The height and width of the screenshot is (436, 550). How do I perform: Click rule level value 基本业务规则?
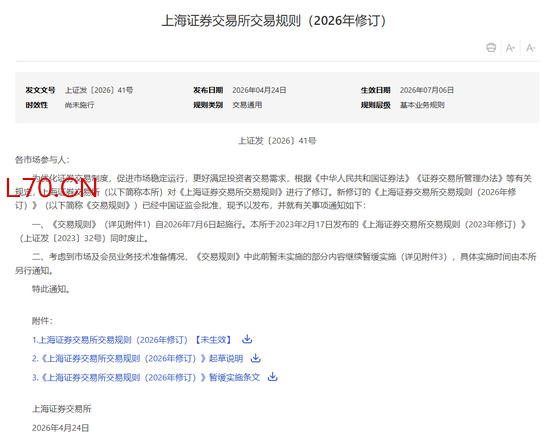point(422,105)
